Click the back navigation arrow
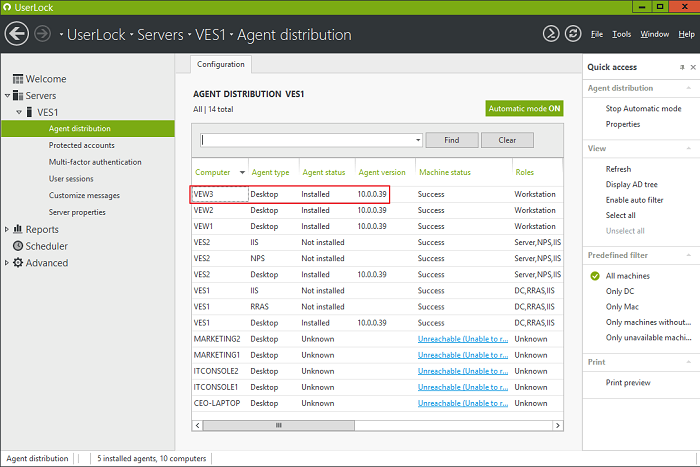The height and width of the screenshot is (467, 700). (x=16, y=34)
